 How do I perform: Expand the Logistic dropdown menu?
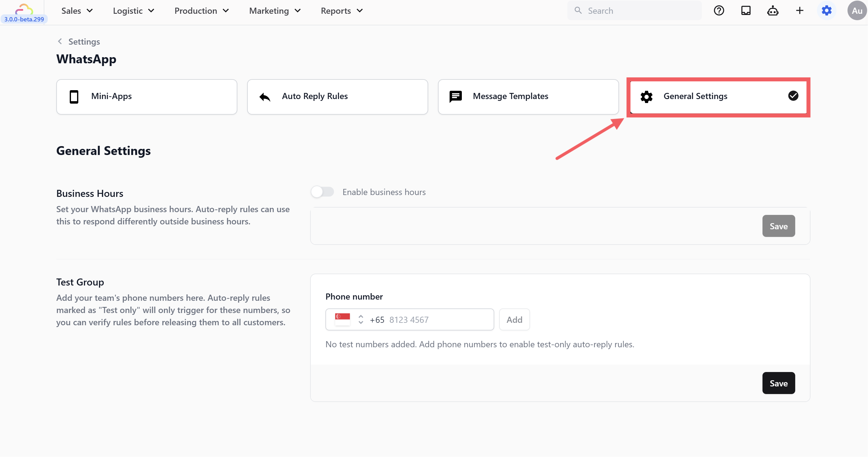point(133,11)
